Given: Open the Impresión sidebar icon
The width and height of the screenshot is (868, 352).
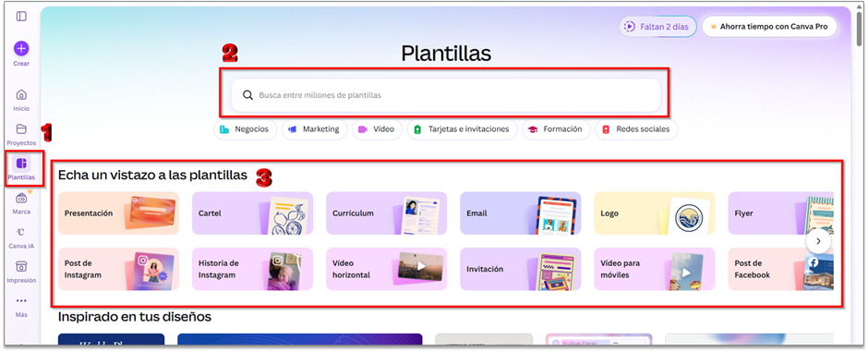Looking at the screenshot, I should click(21, 267).
